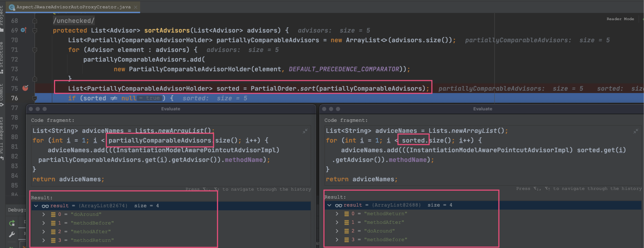Click the overrides-method gutter icon on line 69

24,30
